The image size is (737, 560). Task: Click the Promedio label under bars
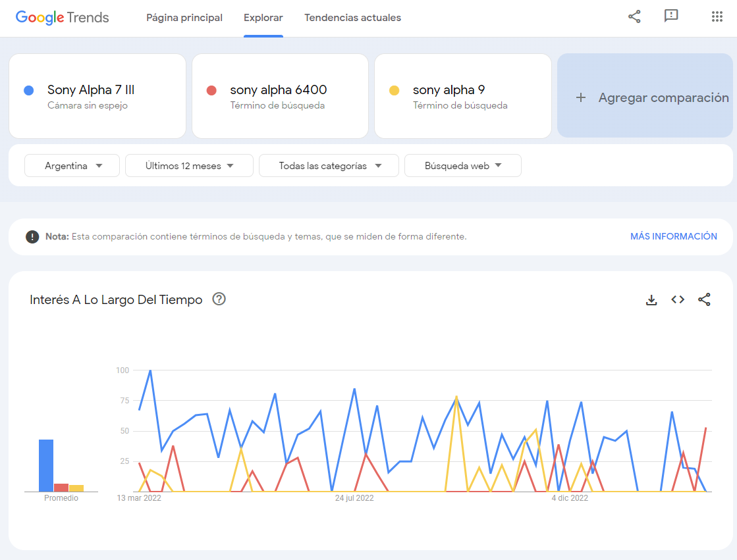coord(61,498)
